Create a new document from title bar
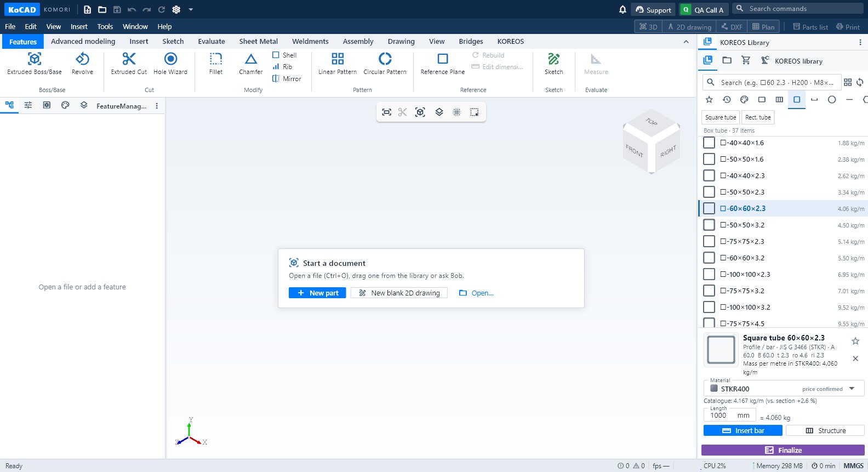 tap(87, 9)
